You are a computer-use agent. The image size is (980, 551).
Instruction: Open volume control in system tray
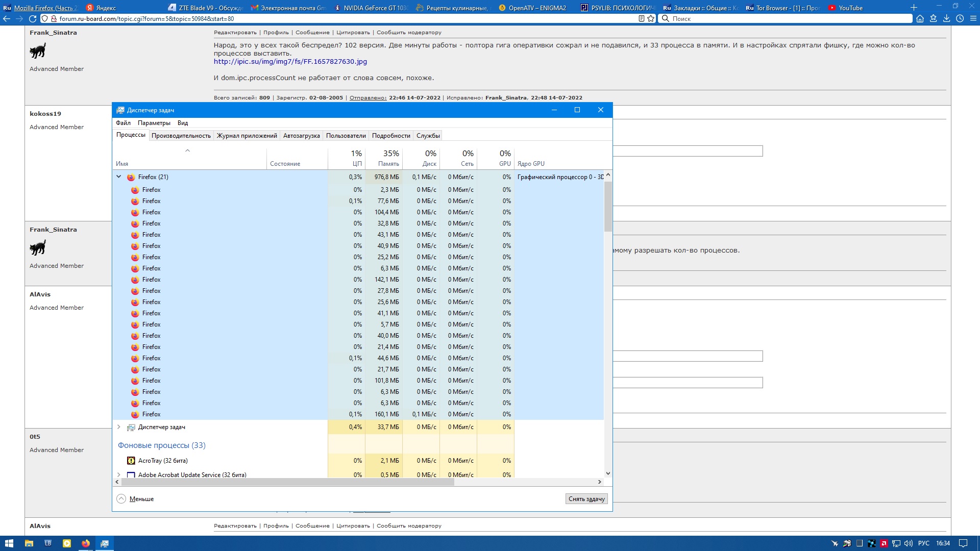pyautogui.click(x=909, y=543)
